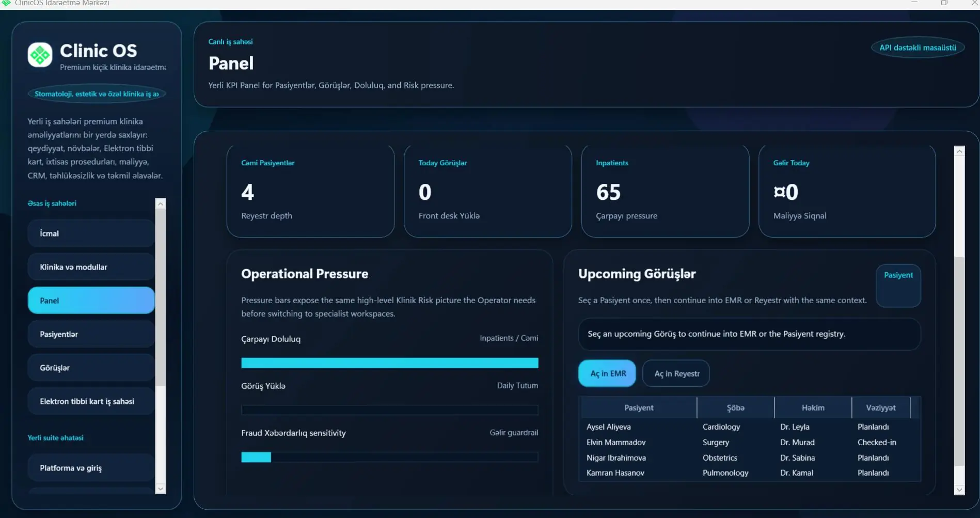This screenshot has height=518, width=980.
Task: Sort by Həkim column header
Action: [x=813, y=407]
